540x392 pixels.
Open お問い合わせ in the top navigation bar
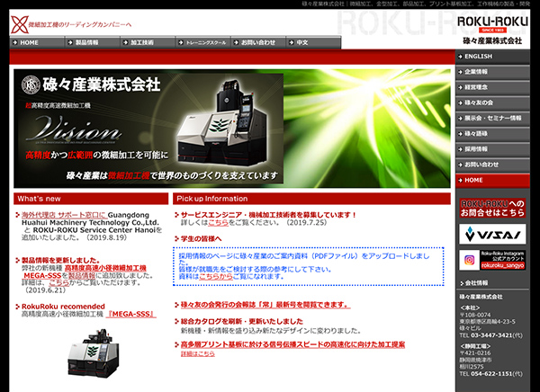tap(258, 42)
